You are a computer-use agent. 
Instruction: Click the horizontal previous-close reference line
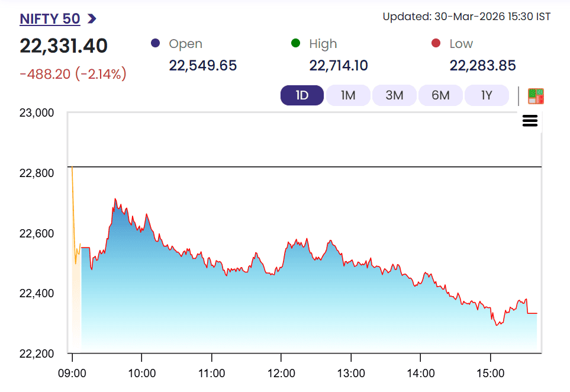pos(296,166)
